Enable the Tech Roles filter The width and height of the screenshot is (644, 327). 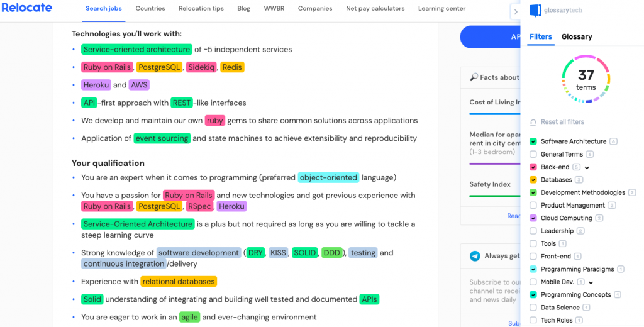(x=533, y=321)
